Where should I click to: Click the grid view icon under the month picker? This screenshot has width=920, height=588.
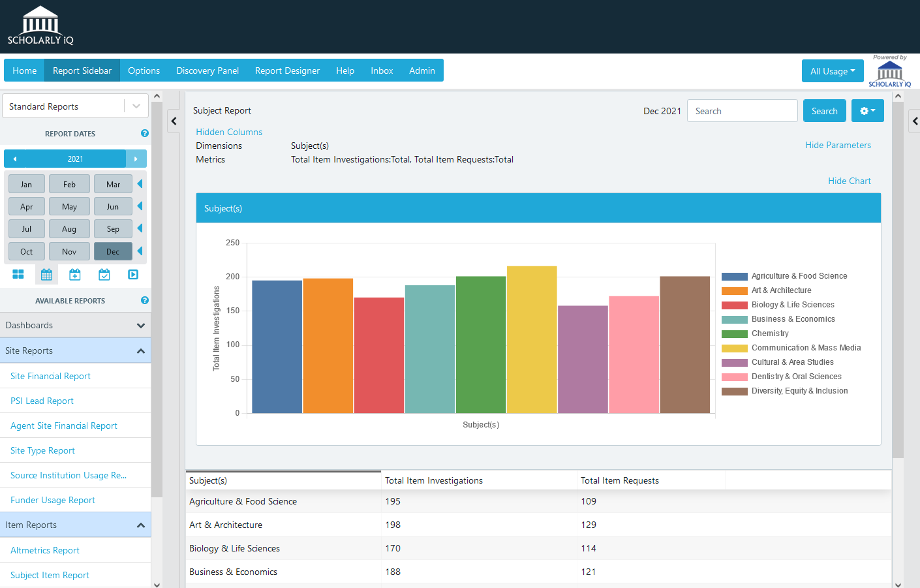point(18,275)
